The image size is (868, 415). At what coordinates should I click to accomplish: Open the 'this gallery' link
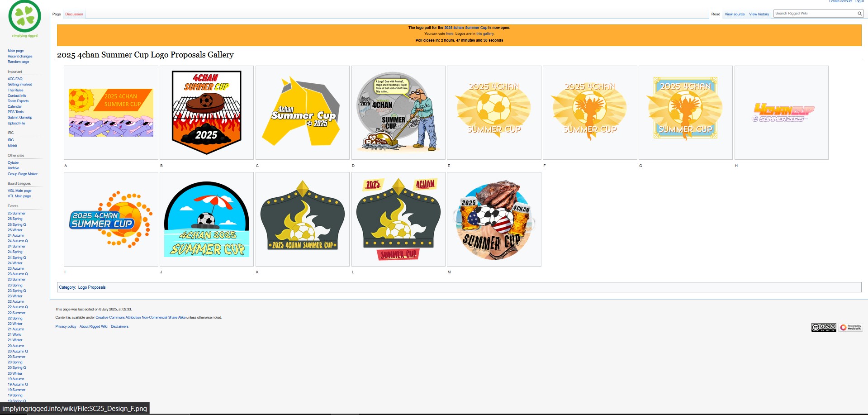485,33
